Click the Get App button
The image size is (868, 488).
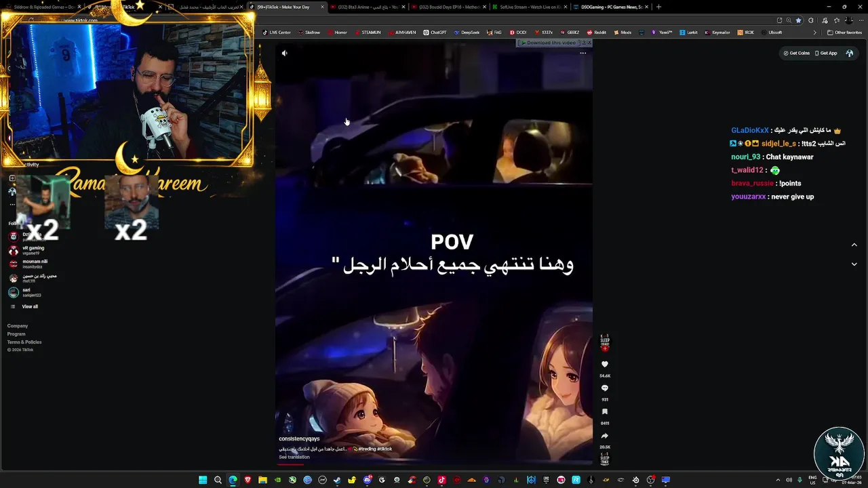(x=826, y=53)
